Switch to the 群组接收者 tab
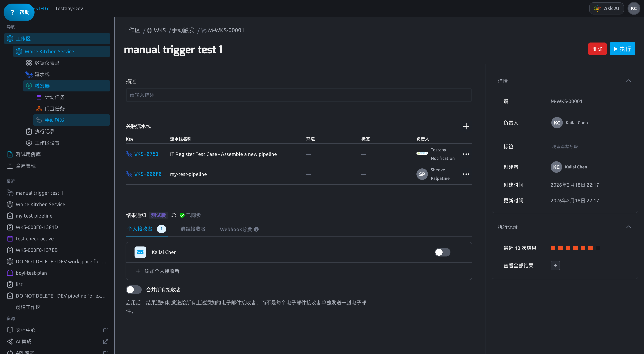The image size is (644, 354). click(193, 229)
